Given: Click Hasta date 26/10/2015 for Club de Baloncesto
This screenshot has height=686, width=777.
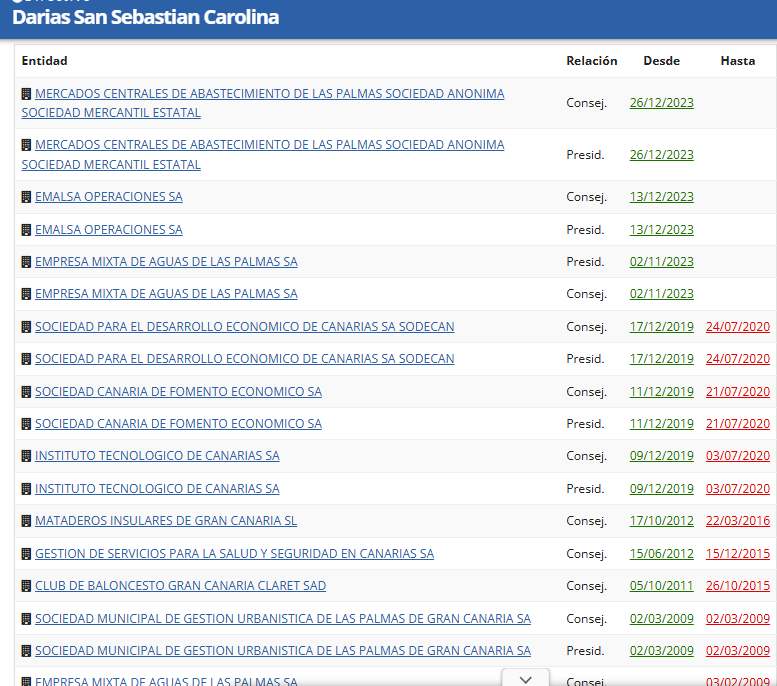Looking at the screenshot, I should coord(738,586).
